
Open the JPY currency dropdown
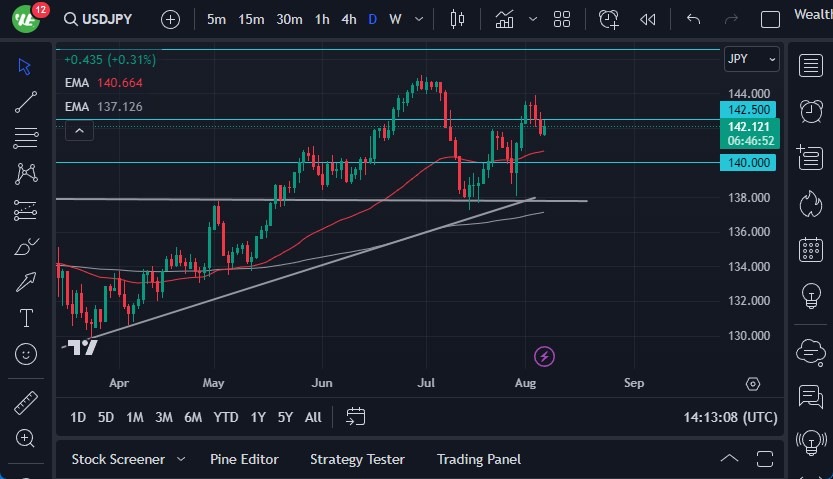click(751, 59)
